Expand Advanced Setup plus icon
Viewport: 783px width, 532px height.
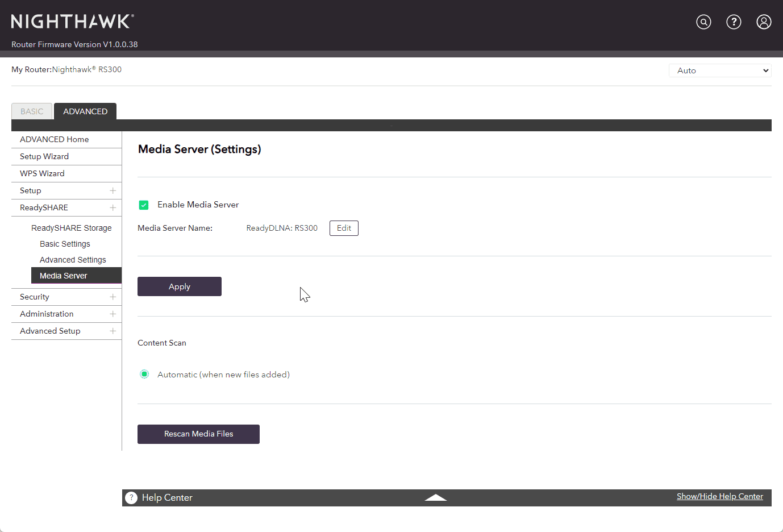pos(113,331)
